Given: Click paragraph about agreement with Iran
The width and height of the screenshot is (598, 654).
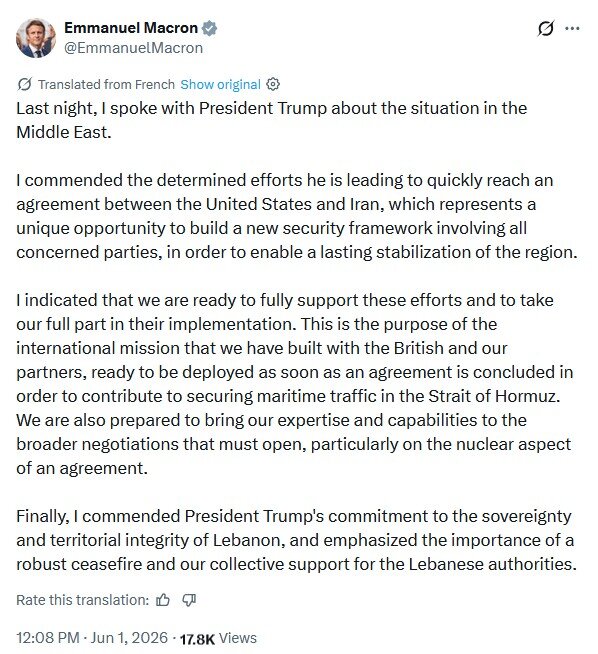Looking at the screenshot, I should pos(297,216).
